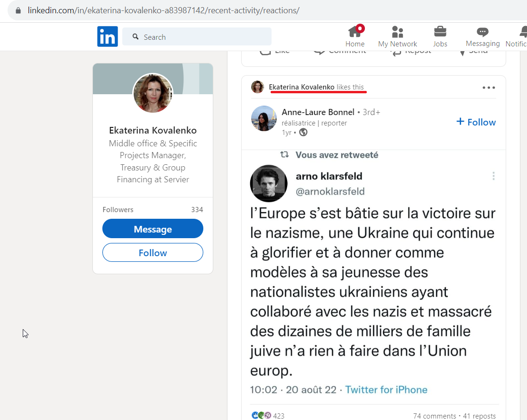Follow Anne-Laure Bonnel with + Follow
The height and width of the screenshot is (420, 527).
[476, 122]
